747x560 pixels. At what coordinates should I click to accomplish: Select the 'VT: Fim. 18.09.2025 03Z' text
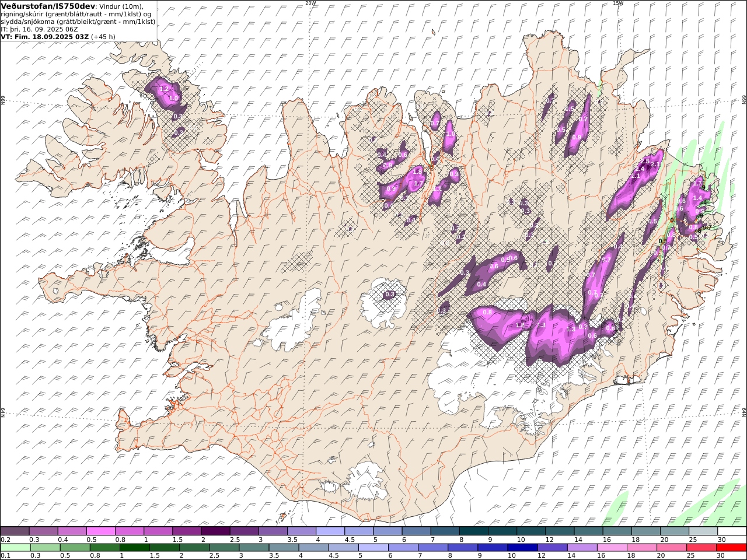[45, 36]
